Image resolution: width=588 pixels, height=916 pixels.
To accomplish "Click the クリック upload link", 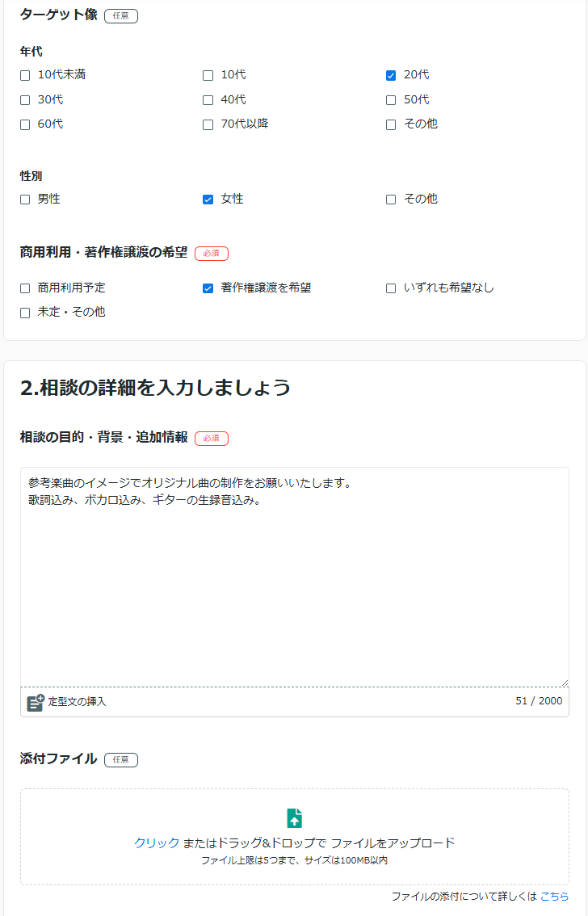I will point(157,843).
